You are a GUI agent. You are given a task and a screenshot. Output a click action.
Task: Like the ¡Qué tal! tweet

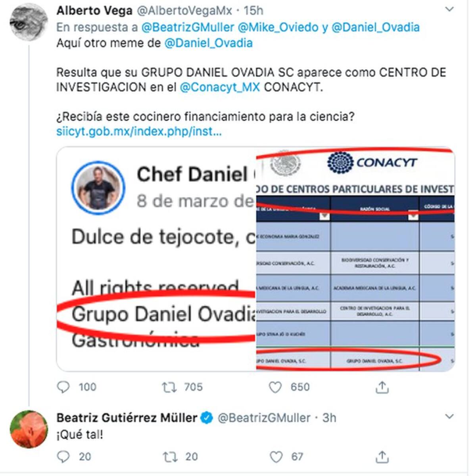pos(276,457)
